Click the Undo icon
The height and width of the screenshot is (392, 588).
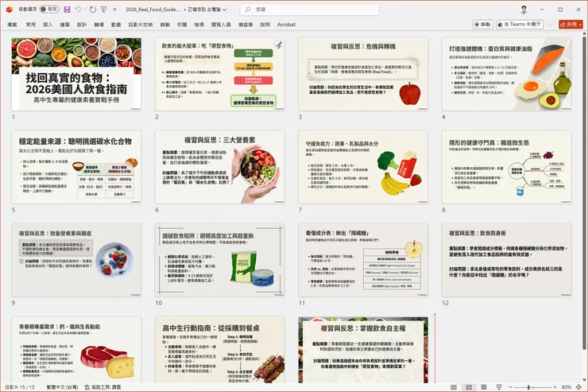tap(78, 10)
